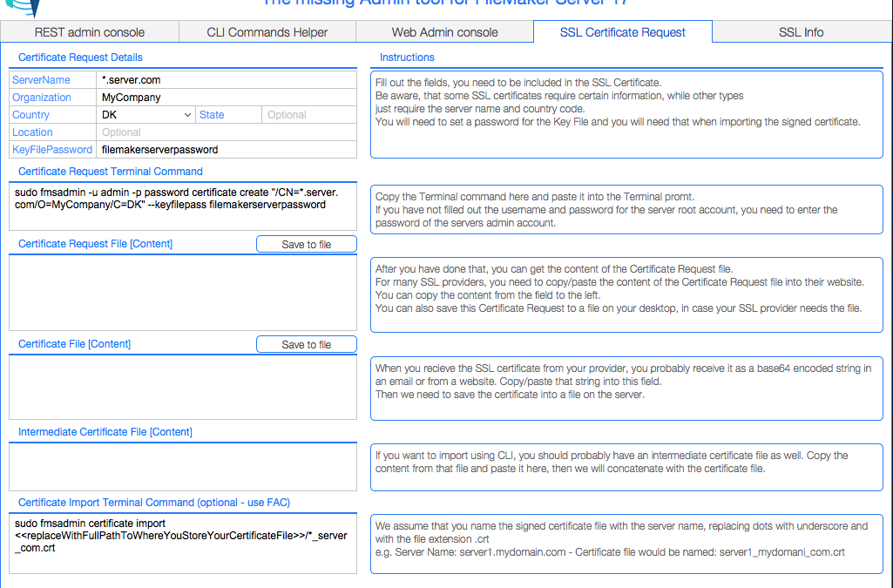The height and width of the screenshot is (588, 893).
Task: Click the State label
Action: coord(212,114)
